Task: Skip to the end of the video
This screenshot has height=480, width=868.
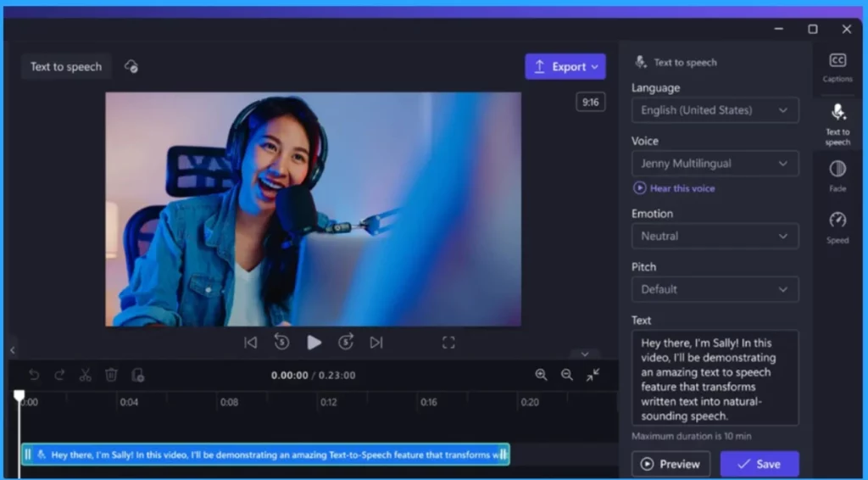Action: (x=376, y=343)
